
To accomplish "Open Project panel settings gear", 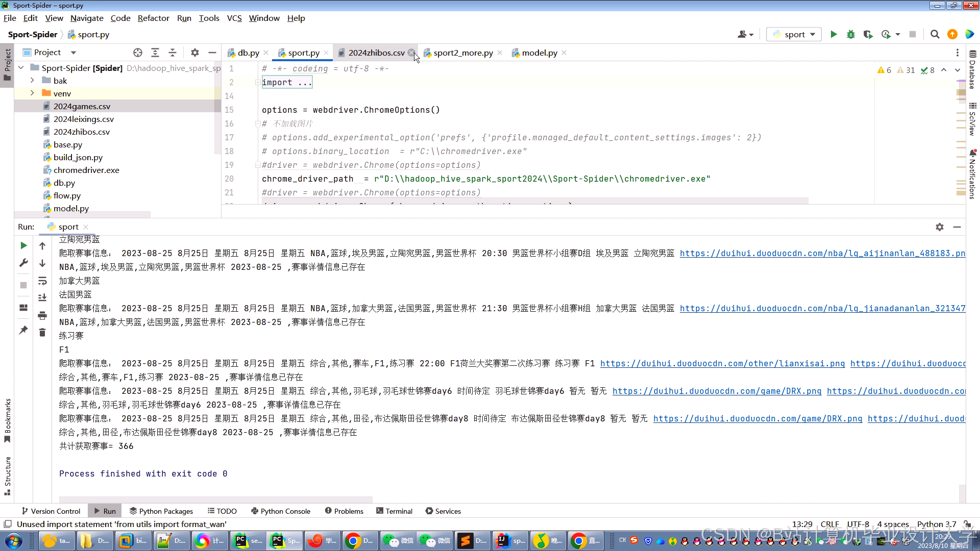I will point(194,53).
